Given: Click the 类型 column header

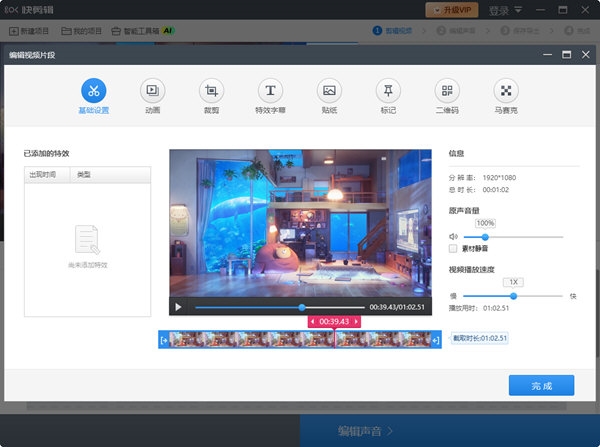Looking at the screenshot, I should click(x=85, y=175).
